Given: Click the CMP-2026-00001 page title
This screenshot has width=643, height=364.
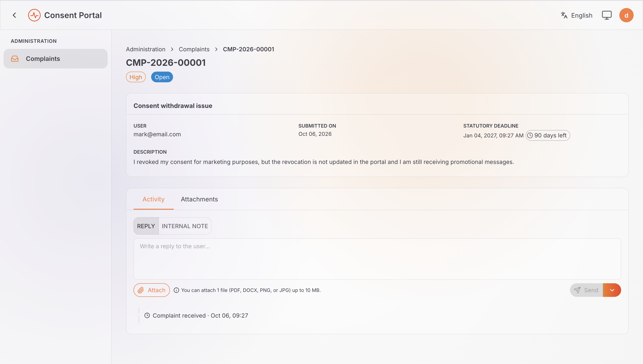Looking at the screenshot, I should click(x=166, y=62).
